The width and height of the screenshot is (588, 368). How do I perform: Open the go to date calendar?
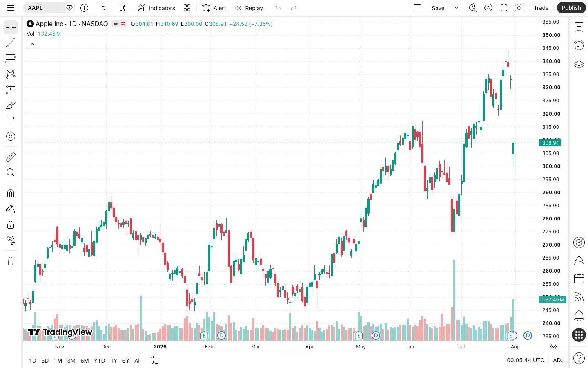point(154,360)
